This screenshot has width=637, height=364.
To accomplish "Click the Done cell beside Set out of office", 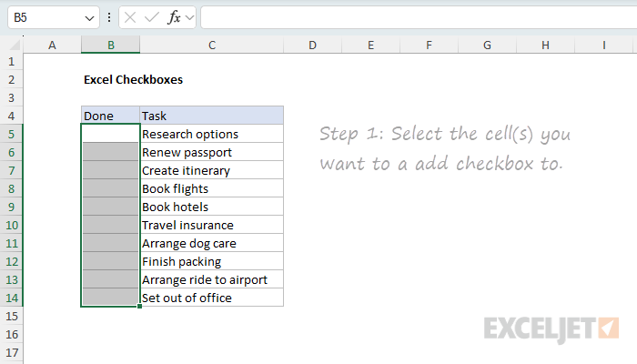I will click(110, 298).
